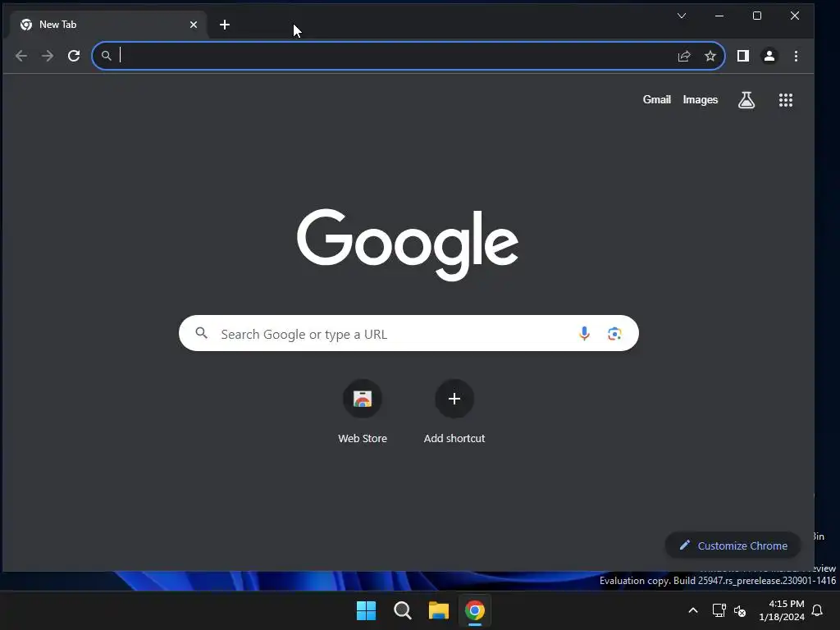Open the Images link
Image resolution: width=840 pixels, height=630 pixels.
pyautogui.click(x=701, y=99)
